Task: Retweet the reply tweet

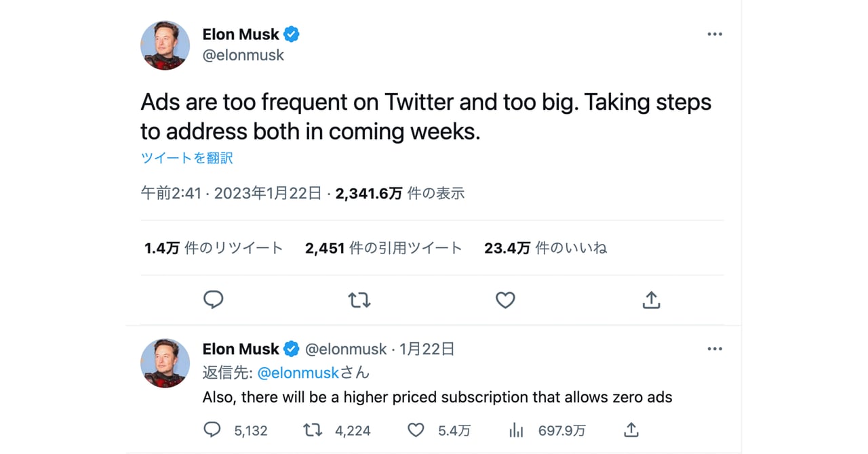Action: pyautogui.click(x=313, y=430)
